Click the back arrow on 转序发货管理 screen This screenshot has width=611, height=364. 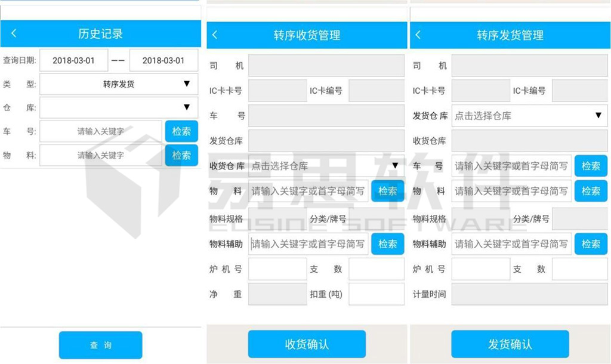tap(419, 35)
